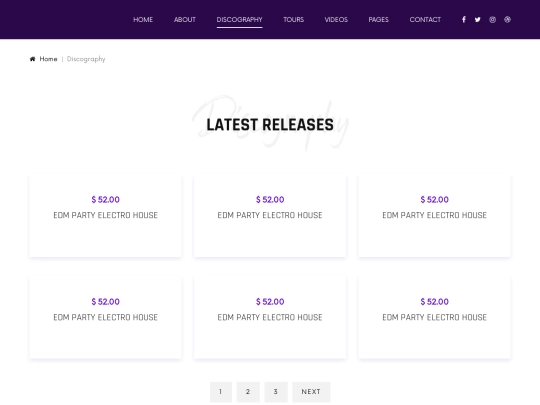Open the Twitter social icon
This screenshot has height=405, width=540.
click(x=477, y=20)
